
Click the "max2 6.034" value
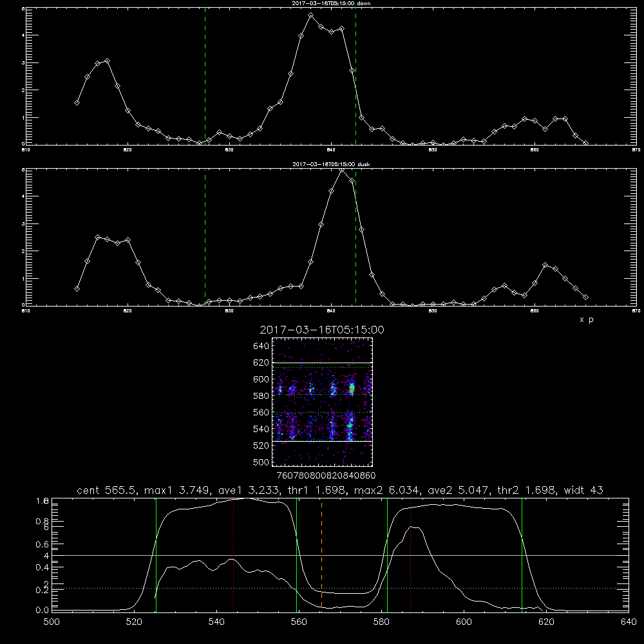[x=387, y=490]
